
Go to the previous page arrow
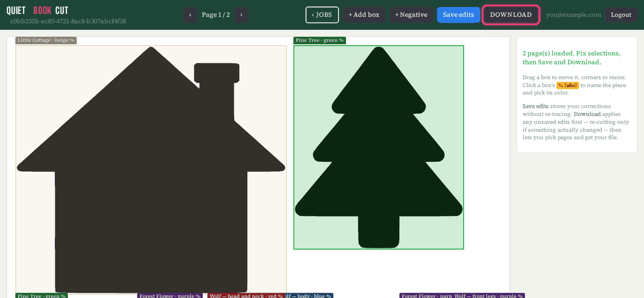click(x=190, y=14)
